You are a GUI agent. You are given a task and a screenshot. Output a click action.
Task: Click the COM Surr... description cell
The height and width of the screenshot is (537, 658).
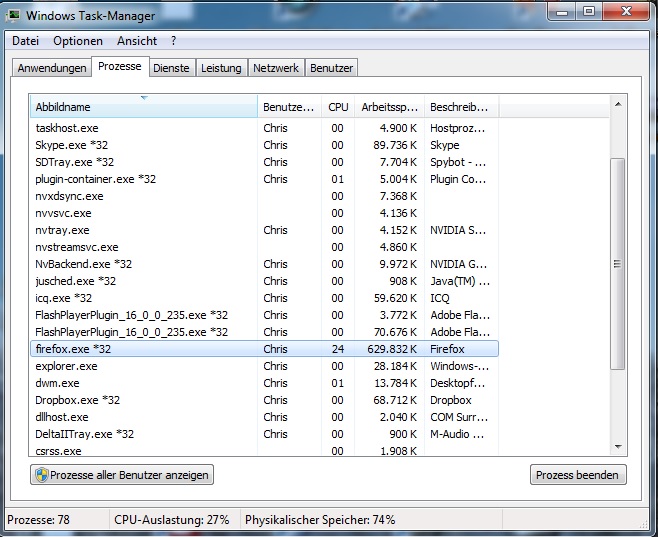click(x=459, y=417)
